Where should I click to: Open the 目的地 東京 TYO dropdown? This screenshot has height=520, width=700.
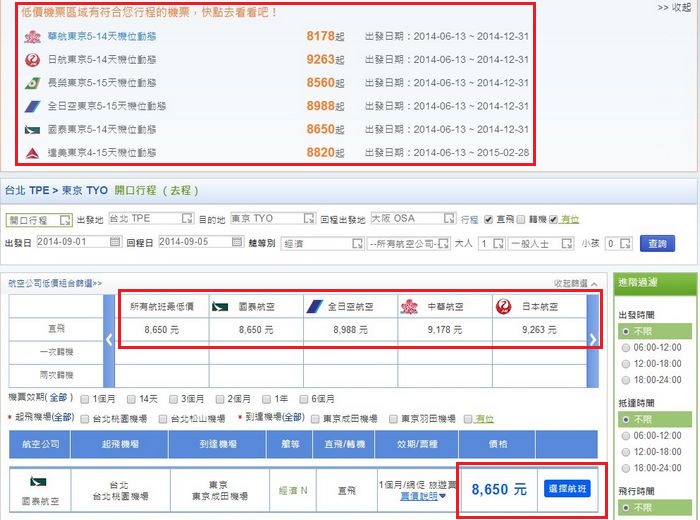coord(273,218)
